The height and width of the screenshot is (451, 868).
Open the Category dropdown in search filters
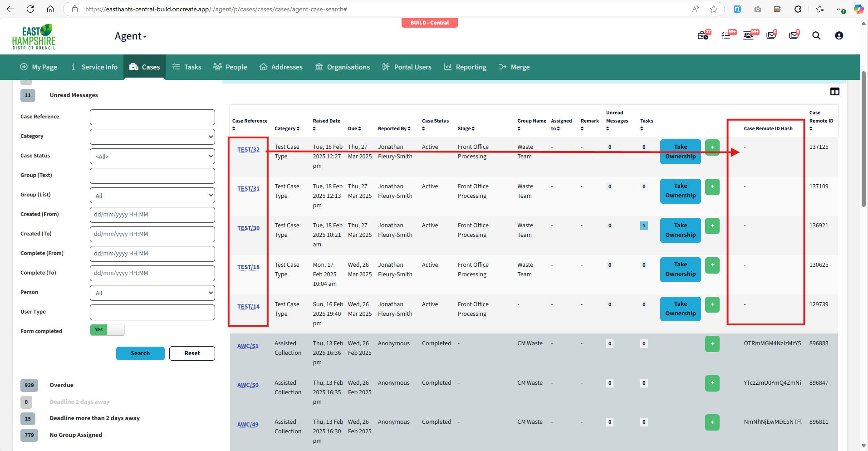pos(152,137)
